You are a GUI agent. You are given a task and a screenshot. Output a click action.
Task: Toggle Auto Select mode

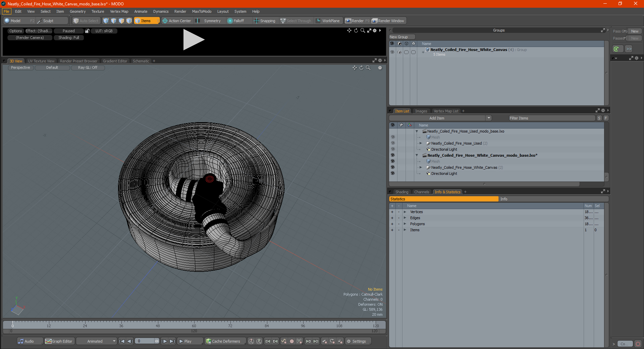click(86, 21)
